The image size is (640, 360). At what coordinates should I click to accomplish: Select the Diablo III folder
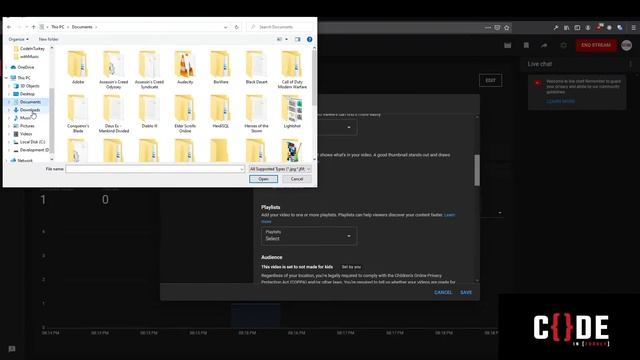click(149, 111)
